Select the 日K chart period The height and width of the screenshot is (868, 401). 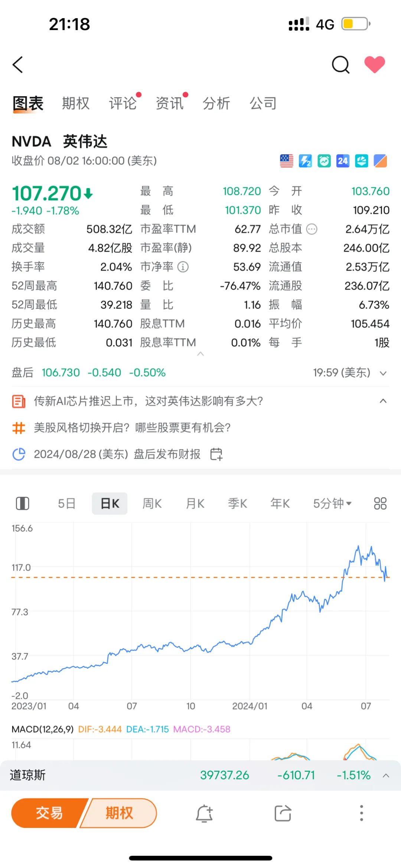click(110, 504)
